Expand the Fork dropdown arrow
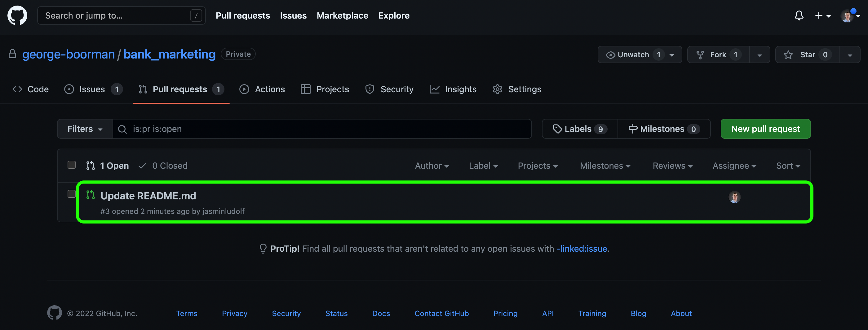This screenshot has width=868, height=330. [759, 54]
